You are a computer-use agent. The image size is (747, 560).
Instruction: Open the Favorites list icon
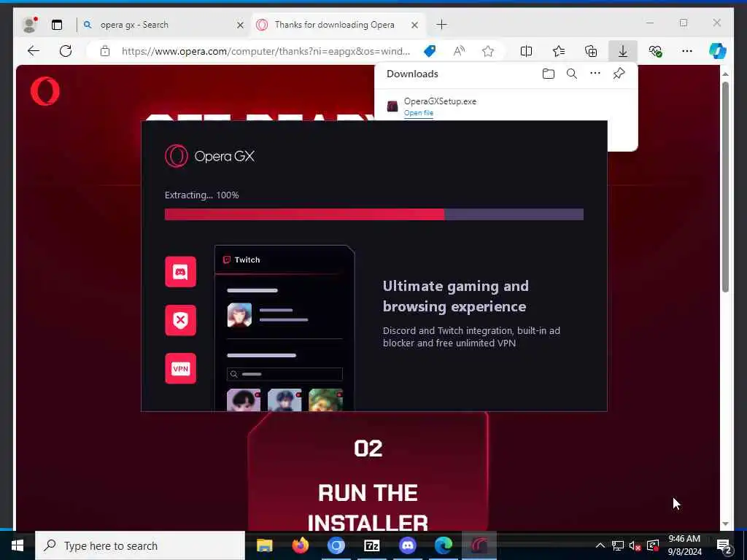[x=558, y=51]
